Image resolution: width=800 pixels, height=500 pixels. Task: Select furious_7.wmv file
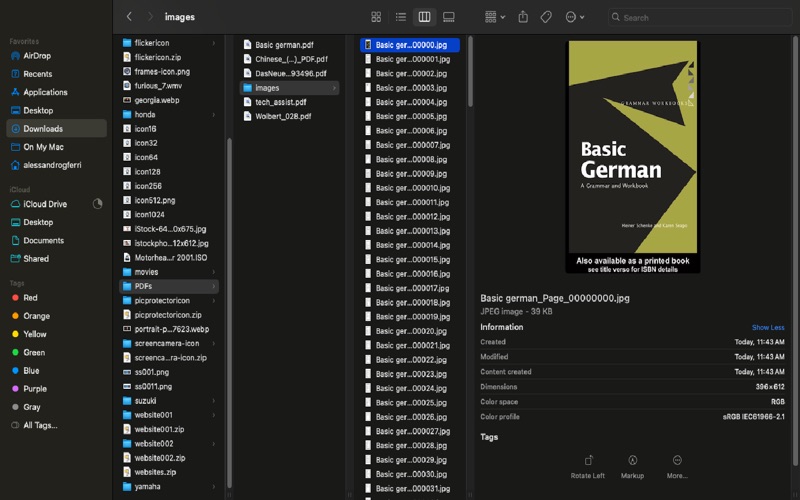(169, 86)
